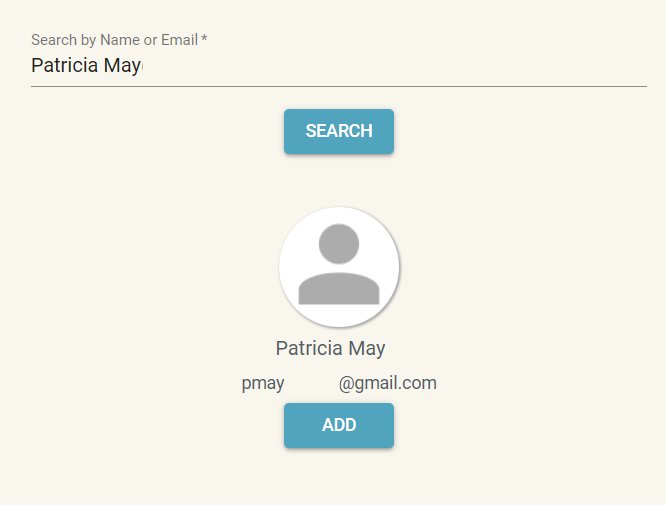Image resolution: width=666 pixels, height=505 pixels.
Task: Click the word May under the avatar
Action: click(367, 350)
